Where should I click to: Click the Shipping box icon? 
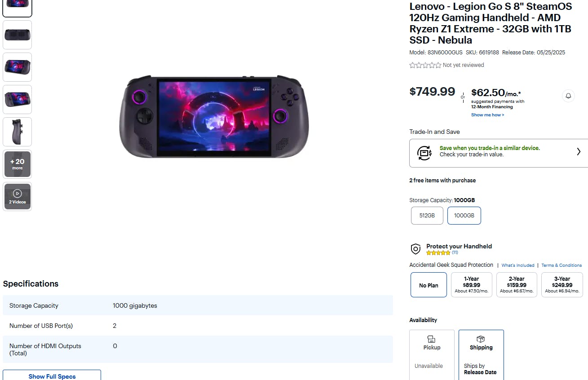tap(481, 339)
